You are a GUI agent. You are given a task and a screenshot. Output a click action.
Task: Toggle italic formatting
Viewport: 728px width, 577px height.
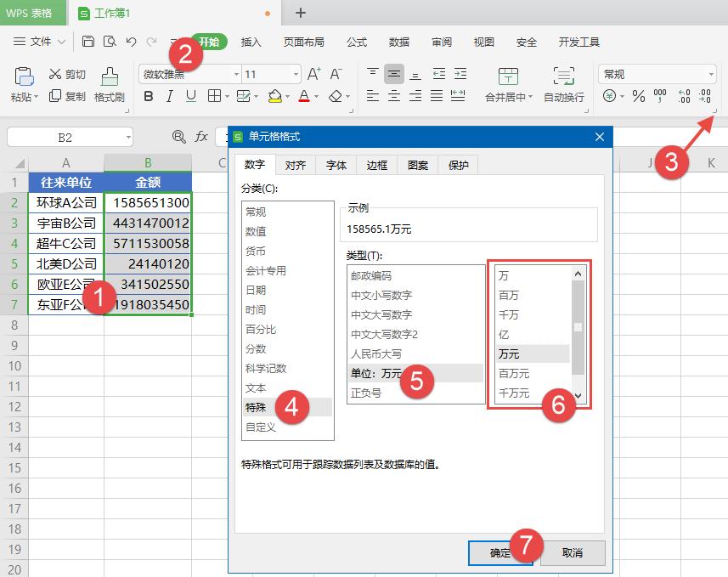(170, 96)
